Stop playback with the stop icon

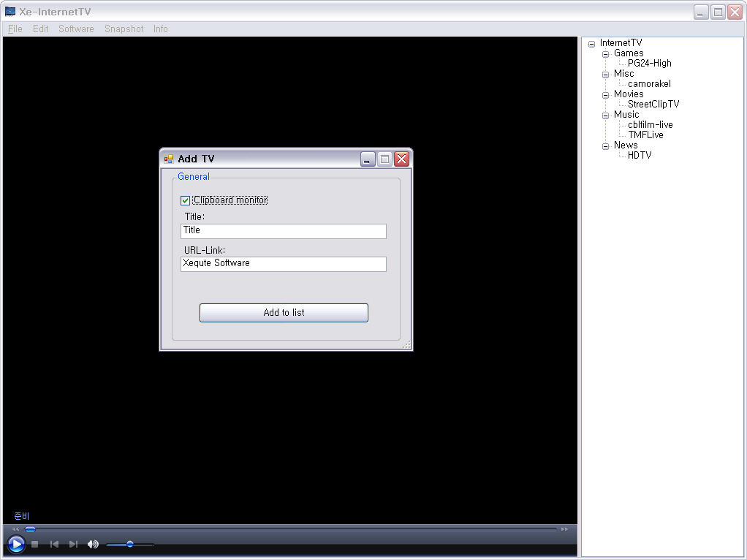click(x=35, y=544)
